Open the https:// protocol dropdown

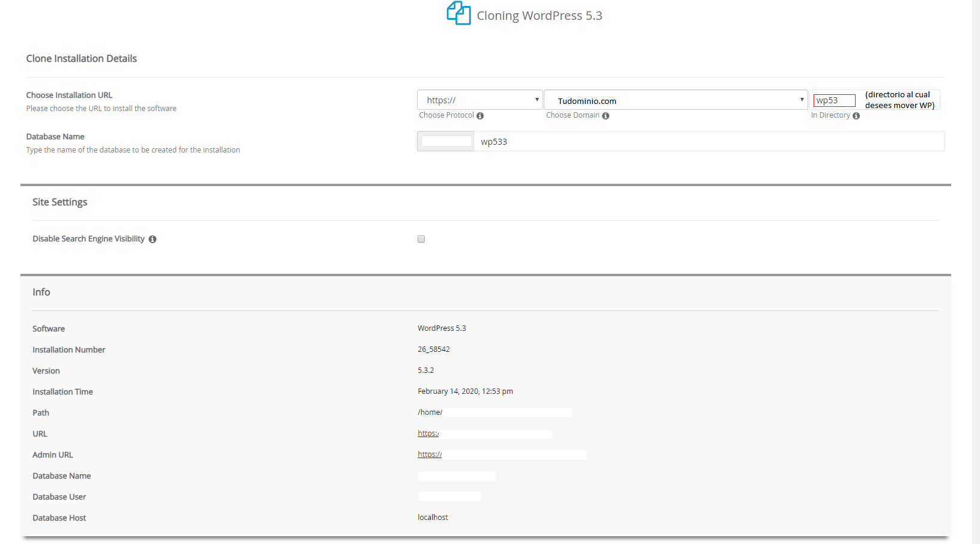pyautogui.click(x=479, y=100)
